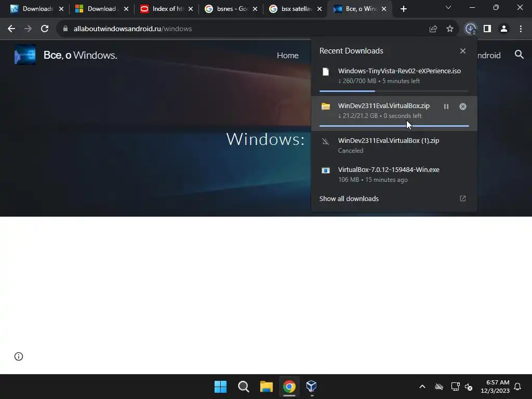Open VirtualBox-7.0.12-159484-Win.exe download entry

394,175
